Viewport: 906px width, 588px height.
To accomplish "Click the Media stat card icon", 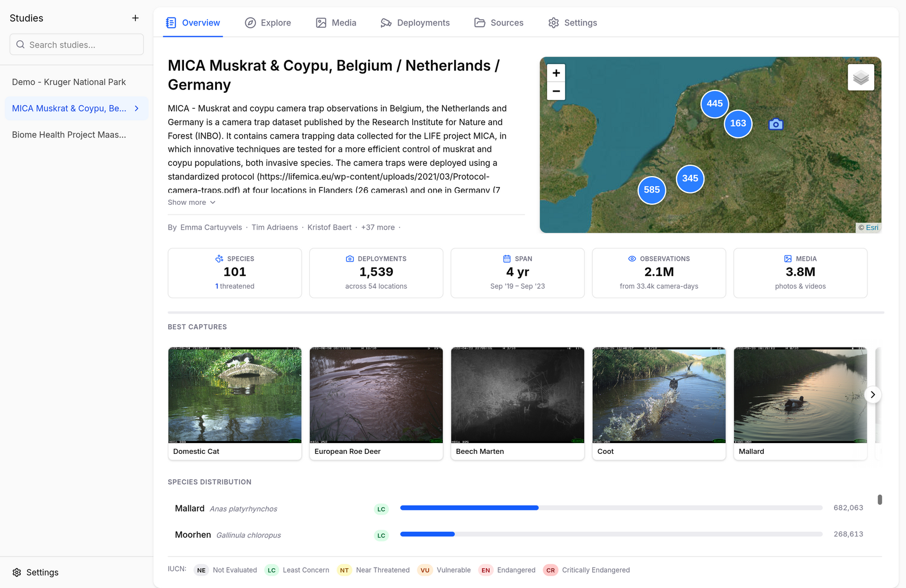I will click(788, 259).
